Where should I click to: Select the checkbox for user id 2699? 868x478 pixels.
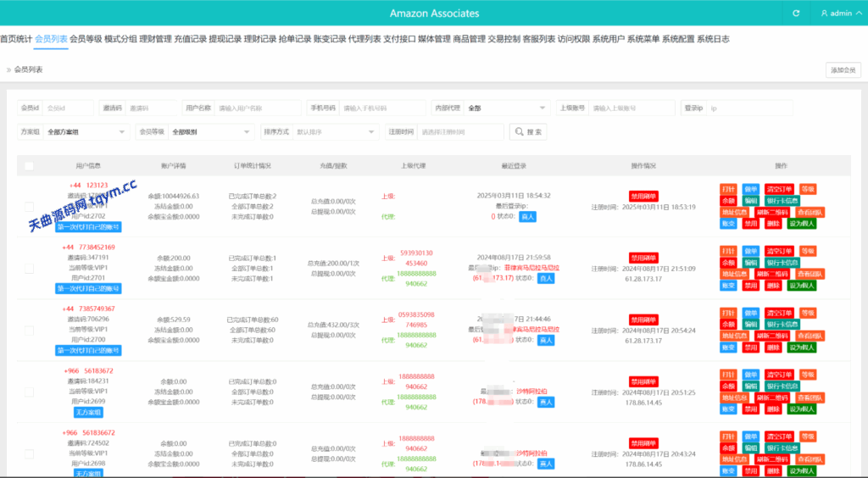(30, 392)
